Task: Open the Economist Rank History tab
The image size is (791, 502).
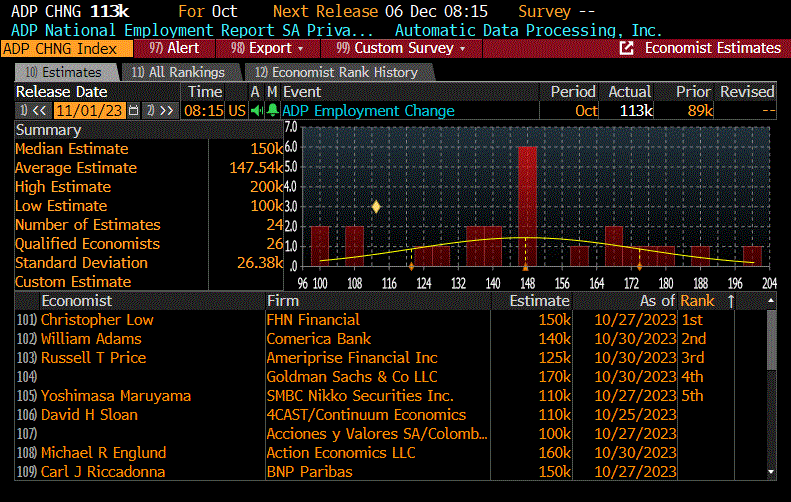Action: tap(338, 73)
